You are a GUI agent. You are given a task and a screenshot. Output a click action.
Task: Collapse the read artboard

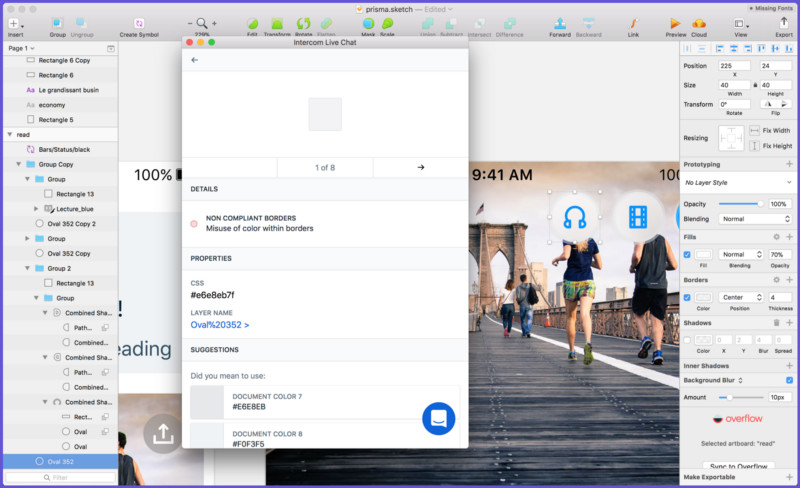click(x=10, y=134)
